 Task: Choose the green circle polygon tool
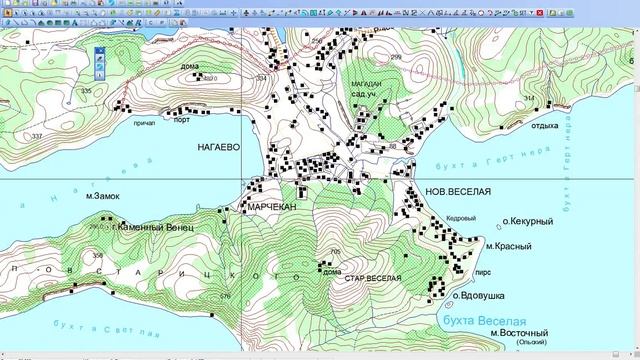tap(49, 23)
